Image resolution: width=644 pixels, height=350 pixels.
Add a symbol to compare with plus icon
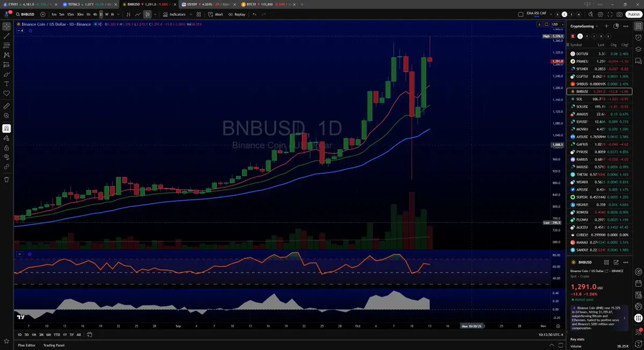42,14
